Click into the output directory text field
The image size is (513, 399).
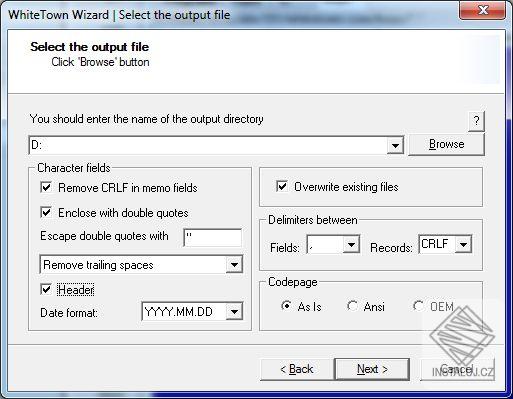(x=208, y=145)
